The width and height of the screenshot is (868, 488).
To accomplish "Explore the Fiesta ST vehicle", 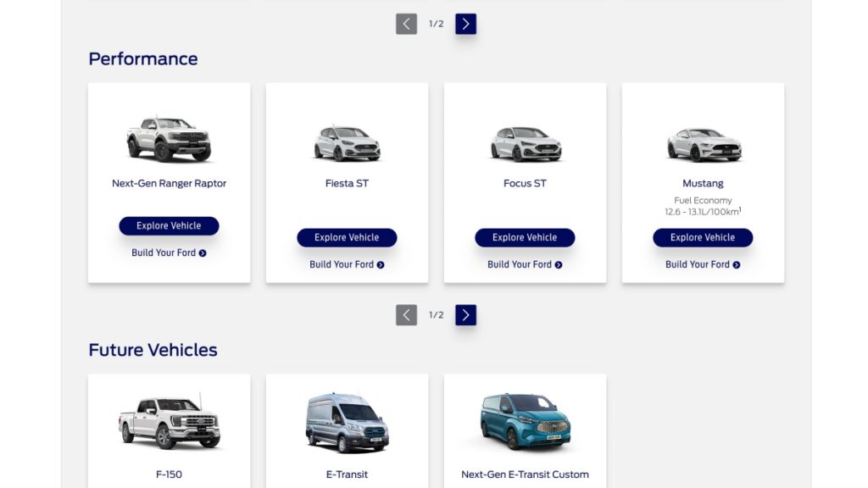I will pos(347,237).
